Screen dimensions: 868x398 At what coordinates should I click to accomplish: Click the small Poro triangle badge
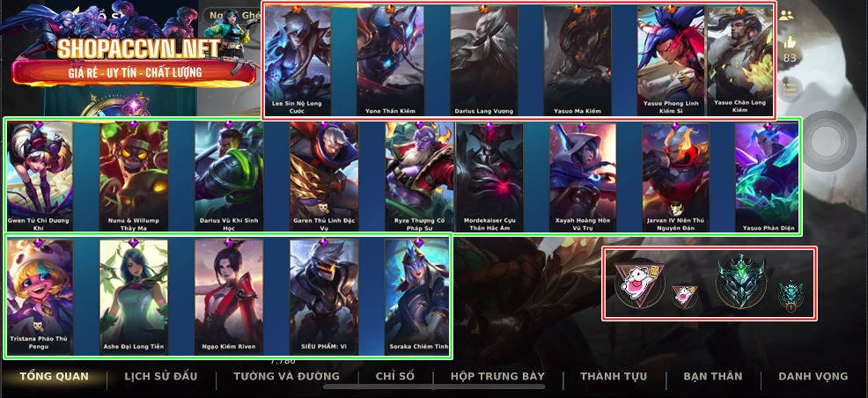[x=685, y=297]
